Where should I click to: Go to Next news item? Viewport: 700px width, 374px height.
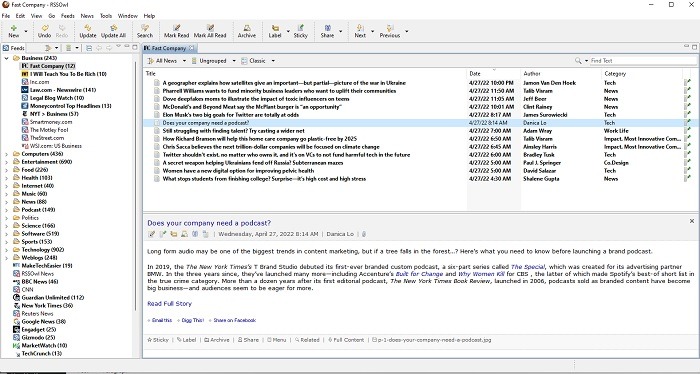click(x=360, y=31)
